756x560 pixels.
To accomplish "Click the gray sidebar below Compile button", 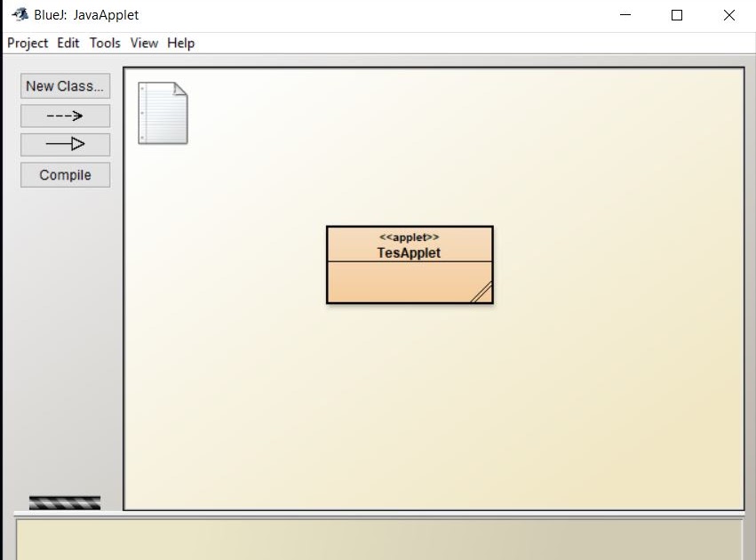I will coord(62,338).
